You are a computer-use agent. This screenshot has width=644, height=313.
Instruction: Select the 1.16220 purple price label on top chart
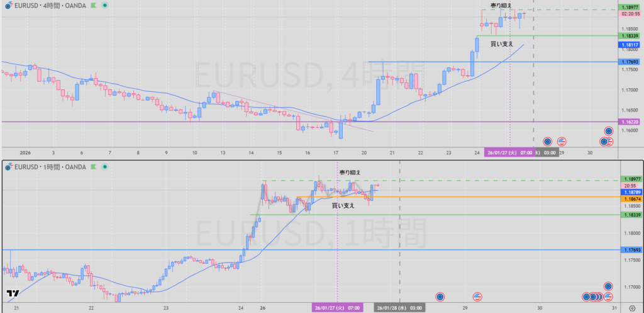pos(630,122)
